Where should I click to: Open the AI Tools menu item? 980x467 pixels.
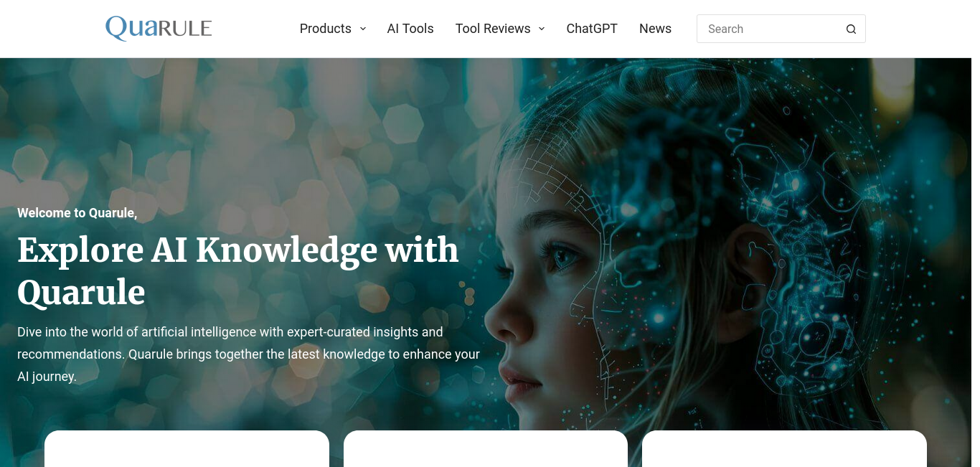(x=410, y=29)
